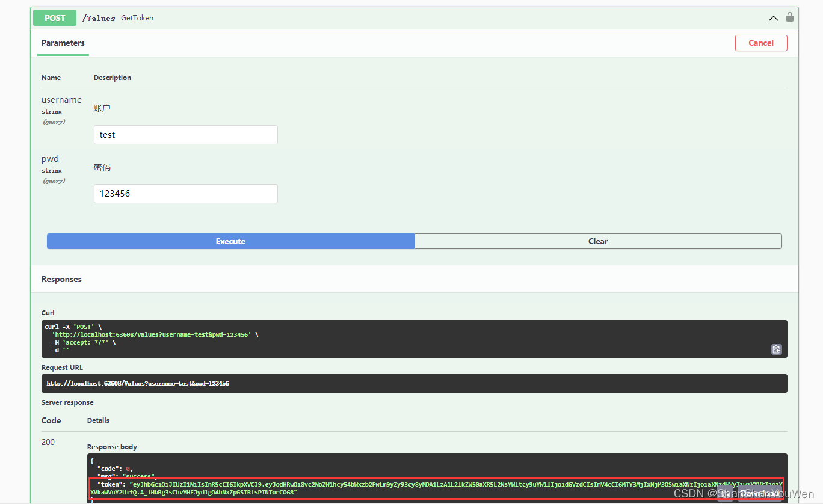Click the pwd field showing 123456
Viewport: 823px width, 504px height.
(x=185, y=193)
